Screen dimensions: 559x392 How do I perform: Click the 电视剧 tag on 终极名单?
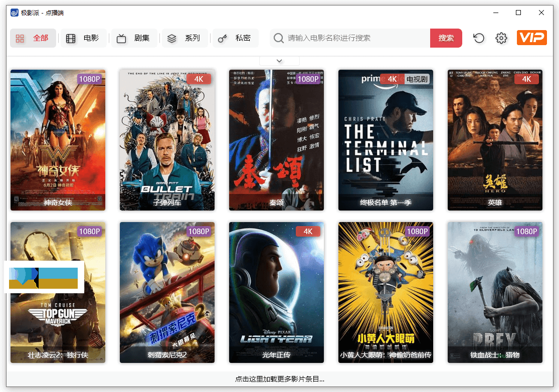coord(417,79)
